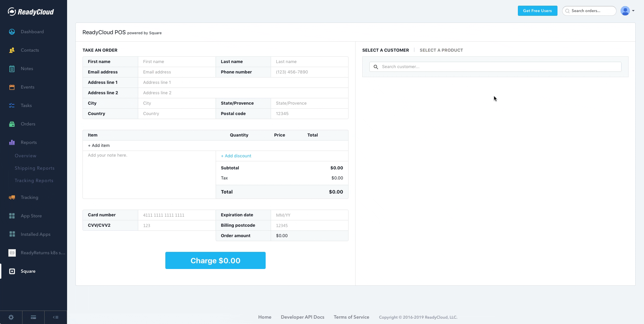Expand ReadyReturns k8s item in sidebar

pyautogui.click(x=12, y=253)
